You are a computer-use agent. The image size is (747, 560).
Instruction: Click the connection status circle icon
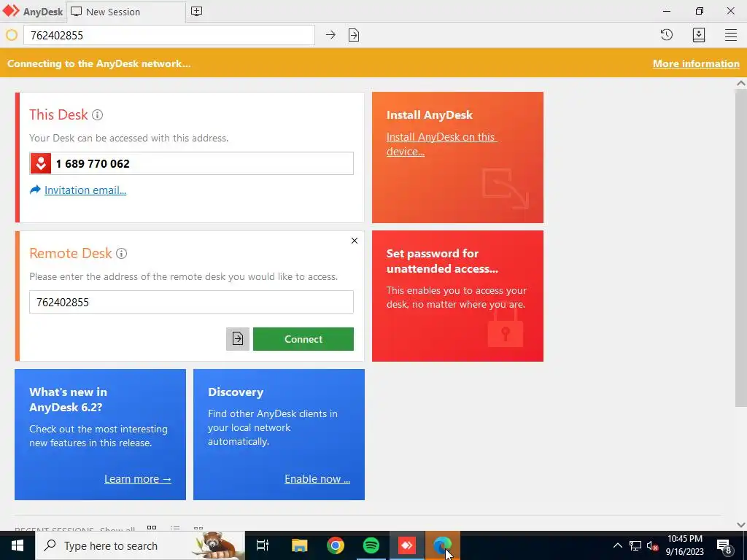[12, 35]
